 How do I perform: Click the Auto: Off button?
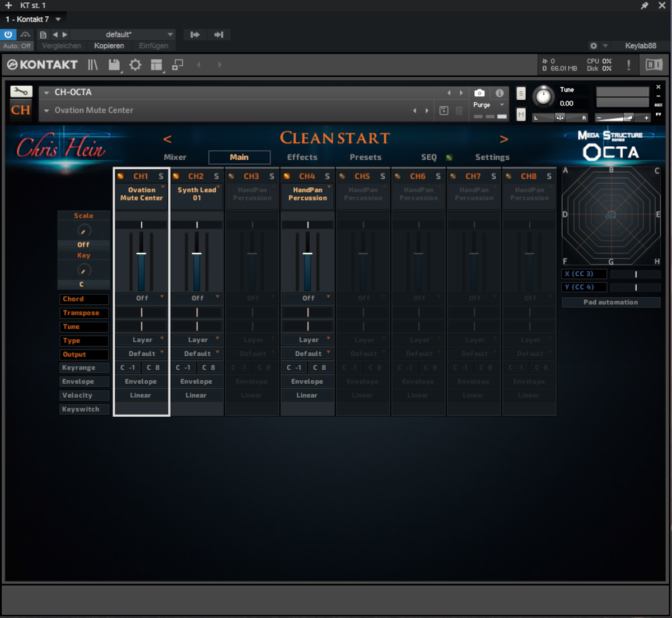click(x=17, y=46)
